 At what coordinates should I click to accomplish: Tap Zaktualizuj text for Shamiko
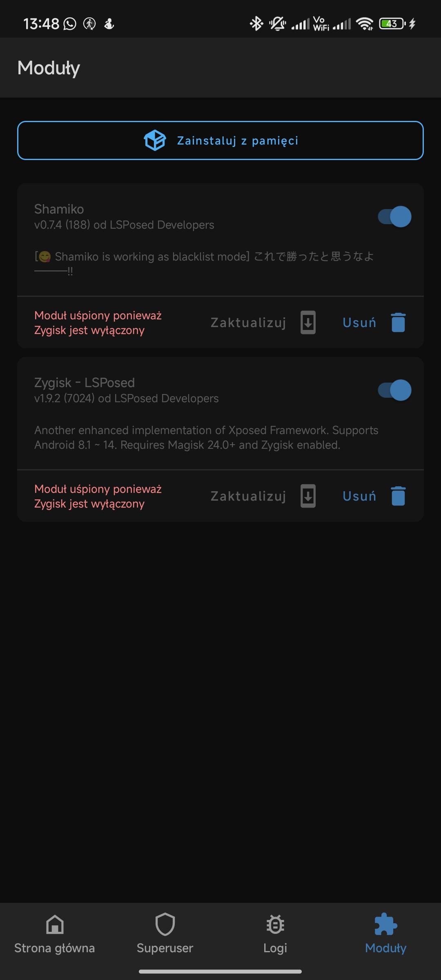[248, 323]
